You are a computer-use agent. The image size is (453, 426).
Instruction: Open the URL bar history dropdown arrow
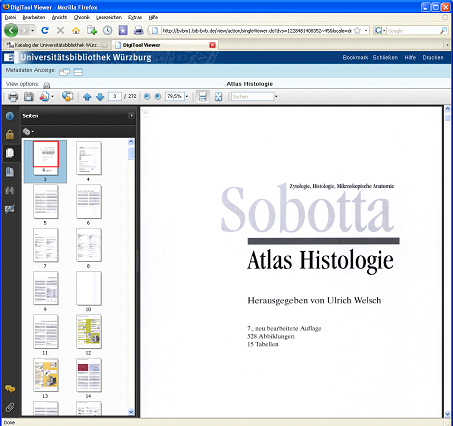(x=366, y=31)
